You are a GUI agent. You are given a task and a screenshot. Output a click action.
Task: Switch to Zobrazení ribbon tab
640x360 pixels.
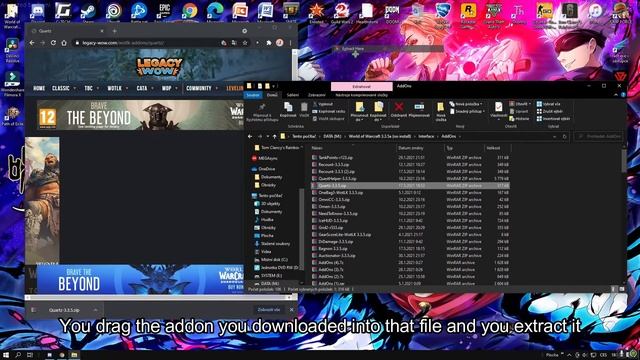point(317,95)
